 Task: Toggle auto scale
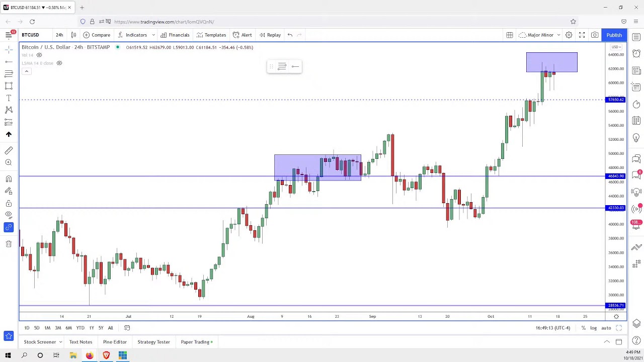[x=606, y=328]
